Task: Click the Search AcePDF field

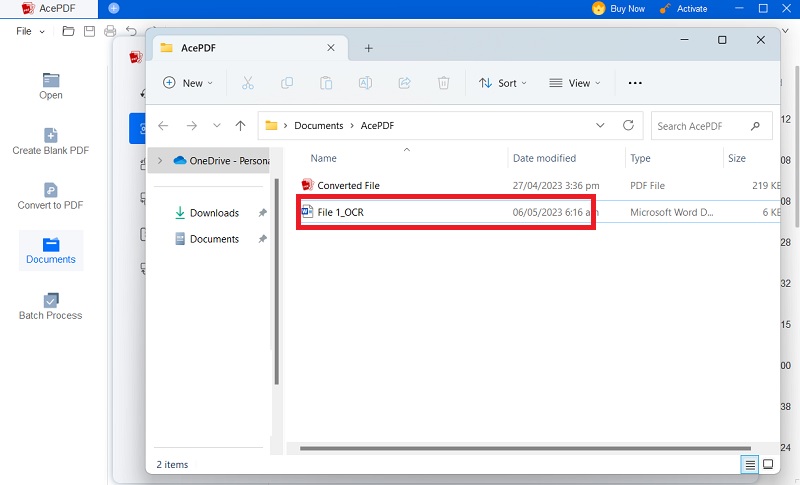Action: (711, 126)
